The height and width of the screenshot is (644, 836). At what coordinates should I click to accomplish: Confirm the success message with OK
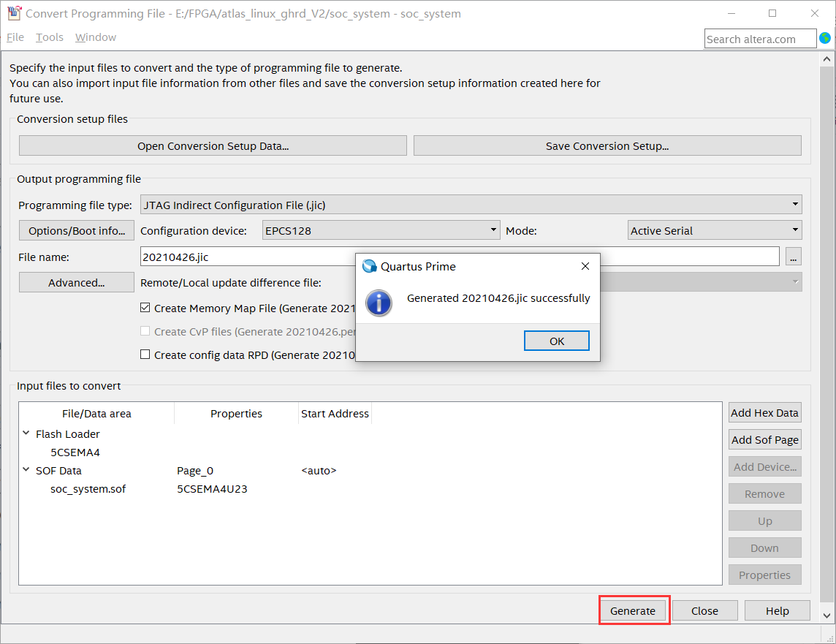[x=557, y=341]
